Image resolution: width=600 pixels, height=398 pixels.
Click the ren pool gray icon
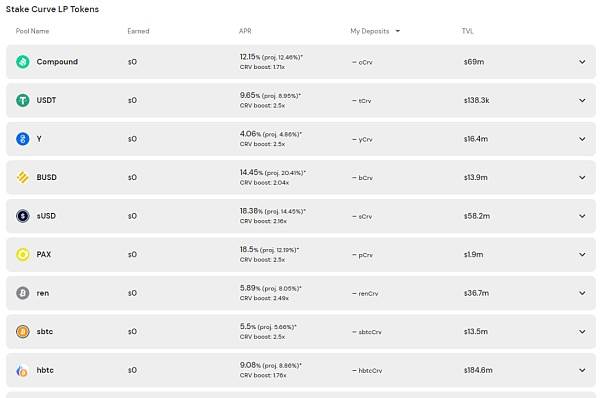[x=23, y=293]
